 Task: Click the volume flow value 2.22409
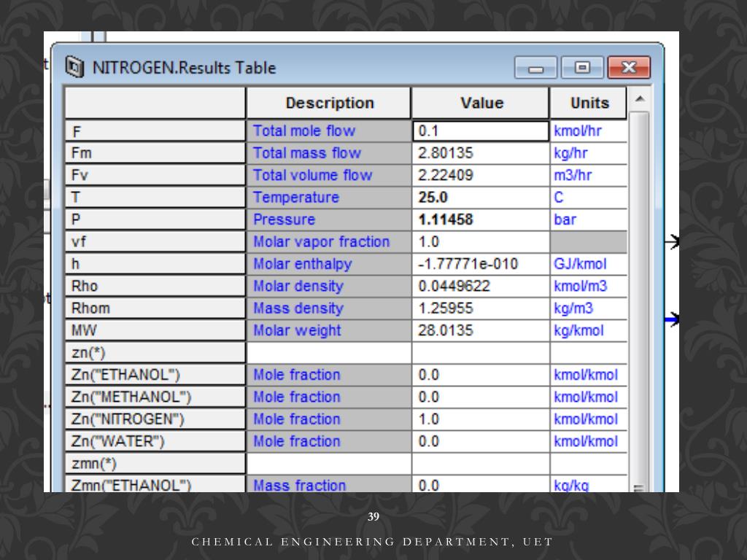[481, 175]
